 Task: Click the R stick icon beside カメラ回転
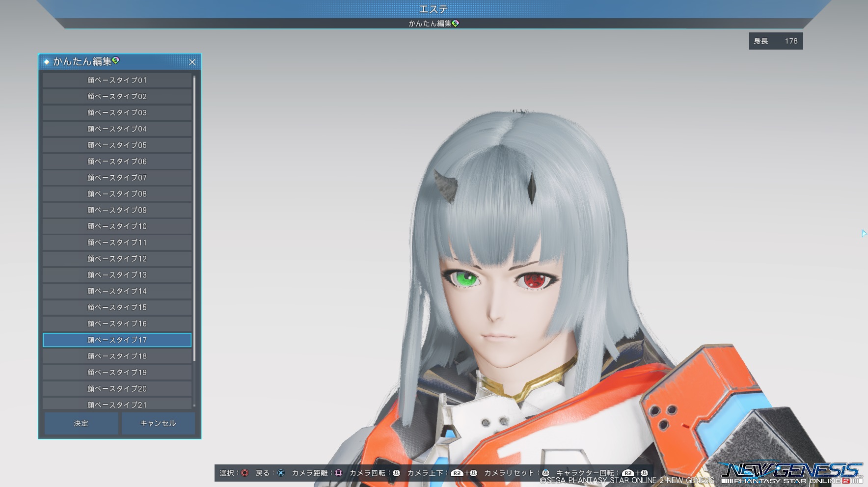click(x=396, y=473)
